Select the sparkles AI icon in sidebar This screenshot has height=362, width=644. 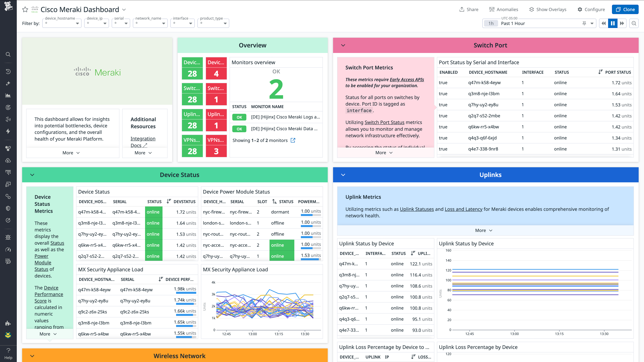8,83
